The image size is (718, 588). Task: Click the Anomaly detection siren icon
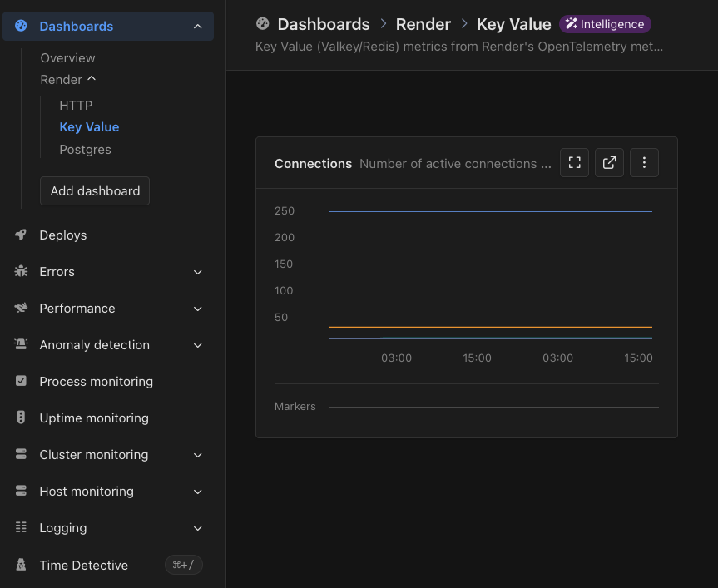[x=21, y=344]
